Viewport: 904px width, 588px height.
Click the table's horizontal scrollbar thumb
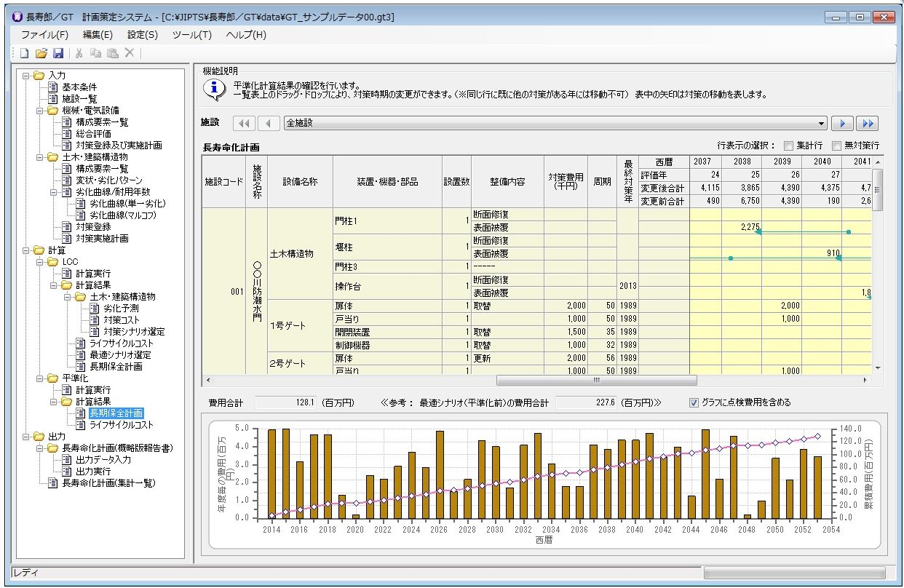[595, 380]
